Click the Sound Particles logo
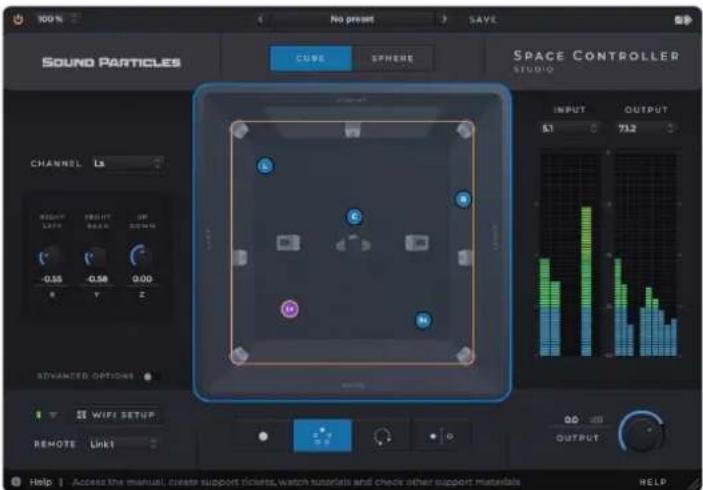Screen dimensions: 703x490 (x=111, y=62)
